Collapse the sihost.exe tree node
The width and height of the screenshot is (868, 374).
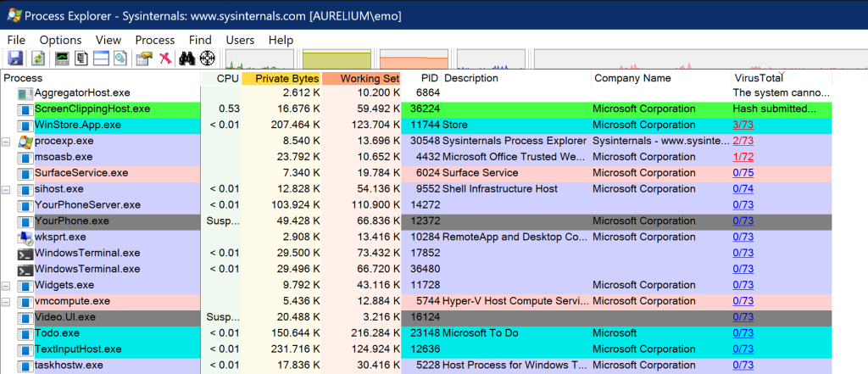click(x=7, y=188)
